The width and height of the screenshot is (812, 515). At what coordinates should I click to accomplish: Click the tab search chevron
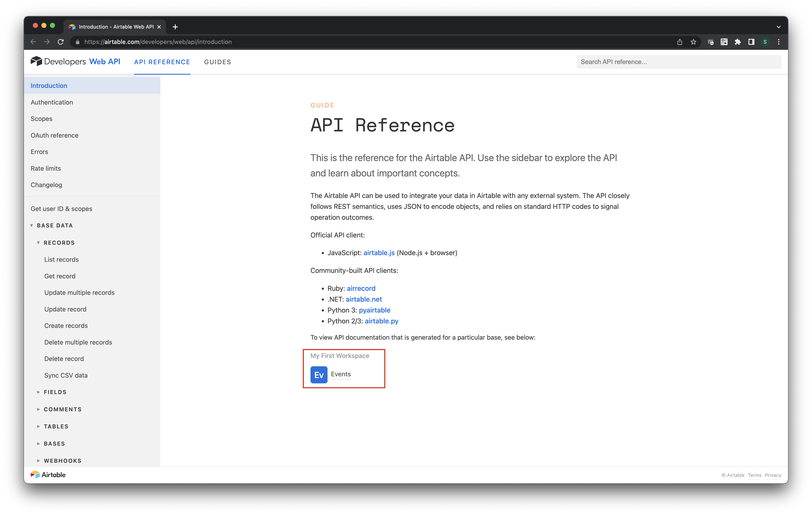[x=779, y=27]
